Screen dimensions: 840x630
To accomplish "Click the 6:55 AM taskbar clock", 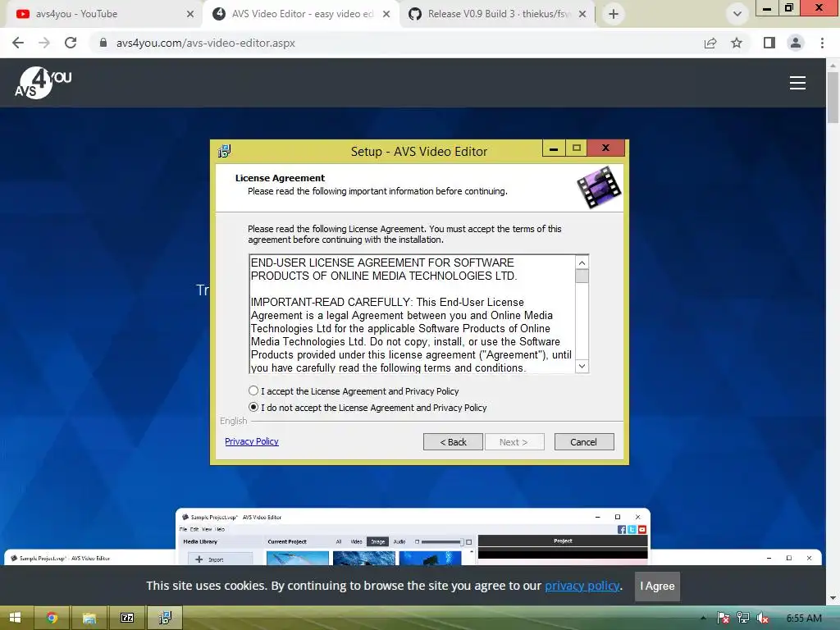I will (804, 619).
